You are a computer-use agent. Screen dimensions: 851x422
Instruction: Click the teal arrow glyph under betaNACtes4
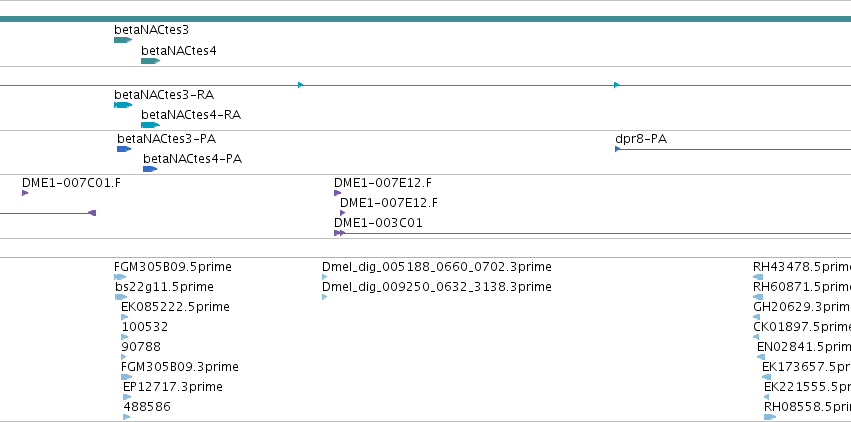[x=150, y=61]
